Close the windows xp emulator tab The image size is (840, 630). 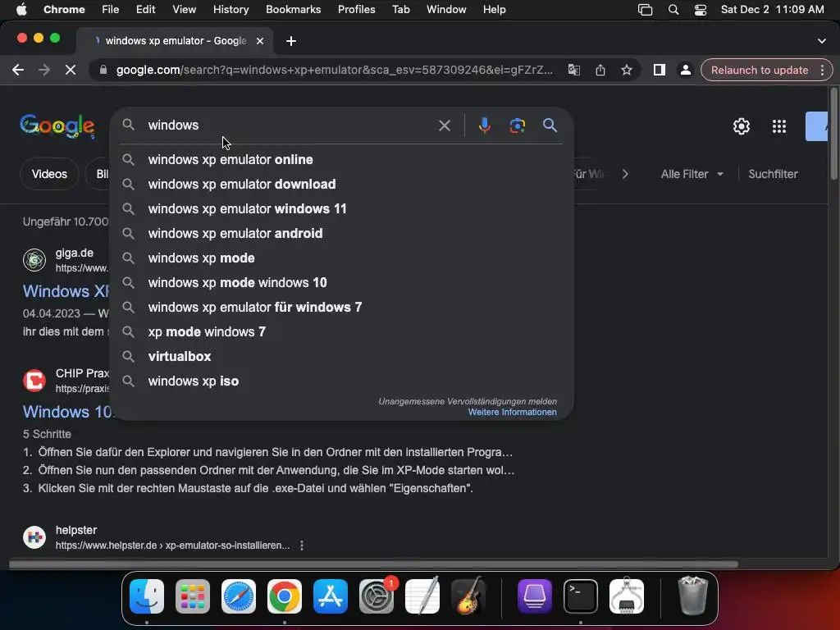point(260,41)
